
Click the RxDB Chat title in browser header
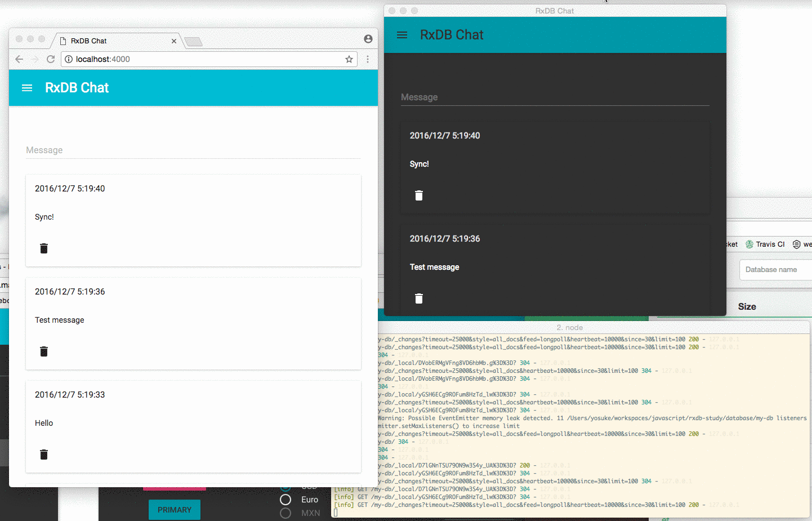(77, 88)
